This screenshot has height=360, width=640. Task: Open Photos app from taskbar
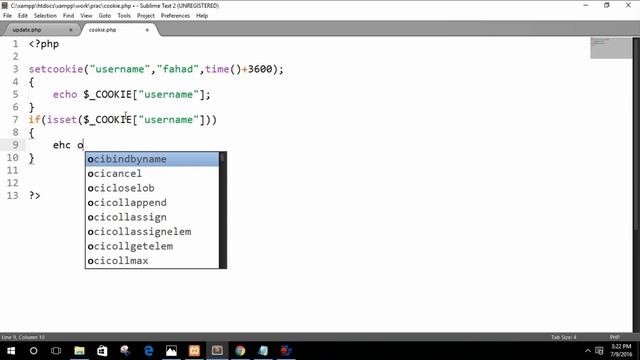pos(171,351)
